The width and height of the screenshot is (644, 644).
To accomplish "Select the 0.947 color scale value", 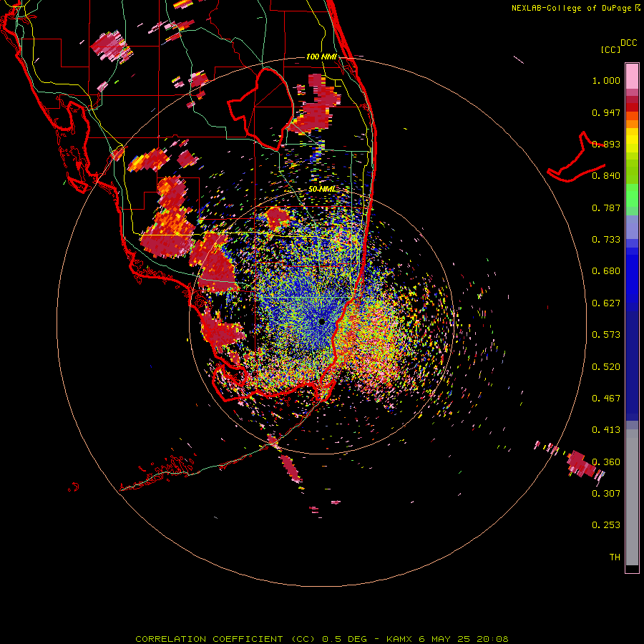I will (606, 112).
